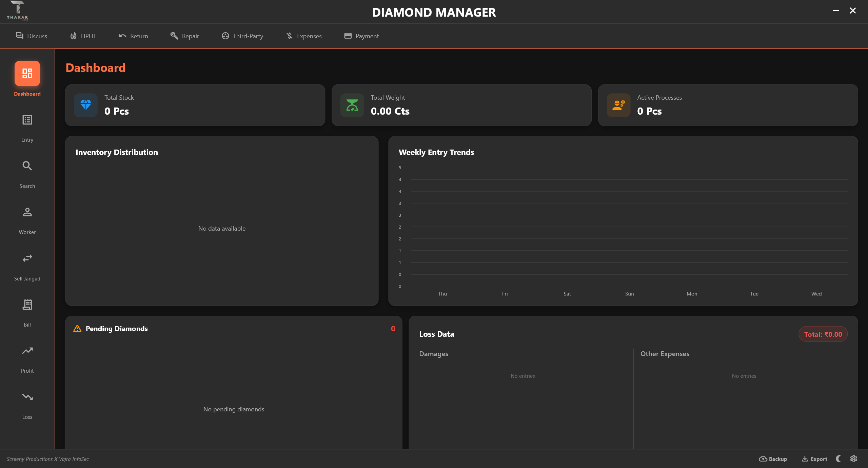Click the Payment card icon
868x468 pixels.
pyautogui.click(x=348, y=36)
